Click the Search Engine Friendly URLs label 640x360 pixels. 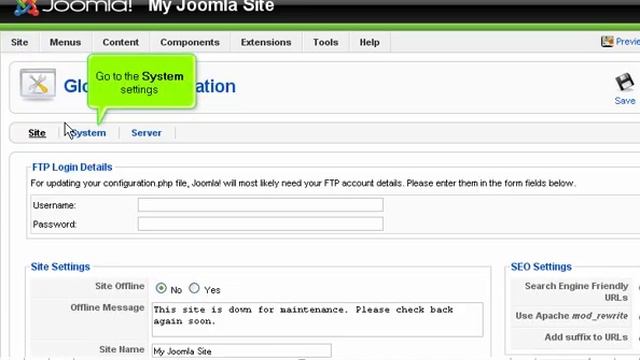[x=576, y=291]
